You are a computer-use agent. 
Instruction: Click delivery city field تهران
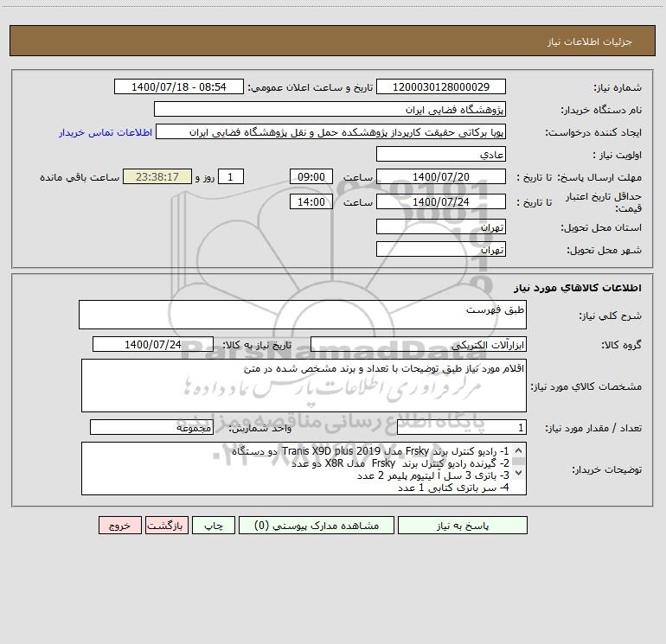[x=441, y=250]
